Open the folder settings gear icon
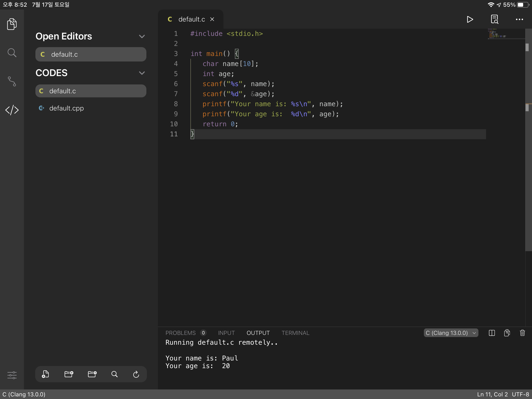 tap(92, 374)
